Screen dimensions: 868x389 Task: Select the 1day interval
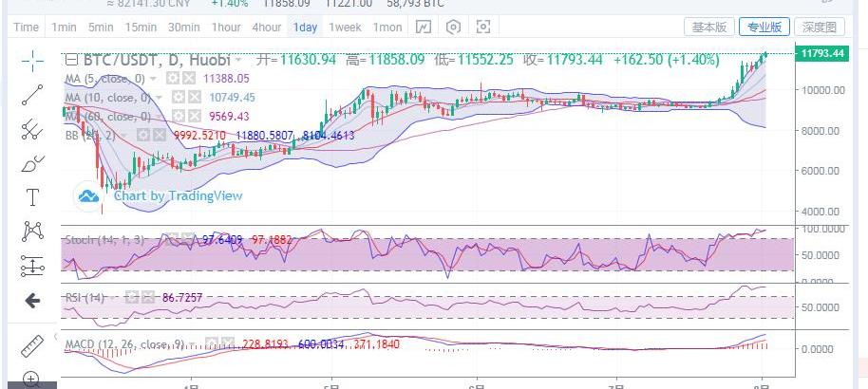point(305,28)
